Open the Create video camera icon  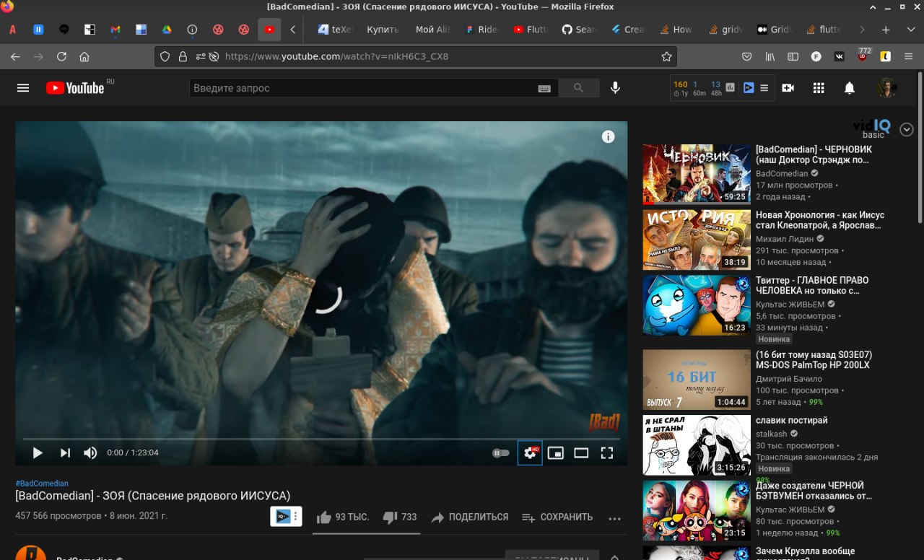[x=788, y=88]
